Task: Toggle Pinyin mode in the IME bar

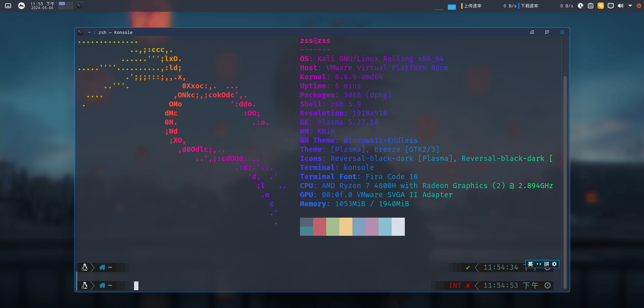Action: (547, 264)
